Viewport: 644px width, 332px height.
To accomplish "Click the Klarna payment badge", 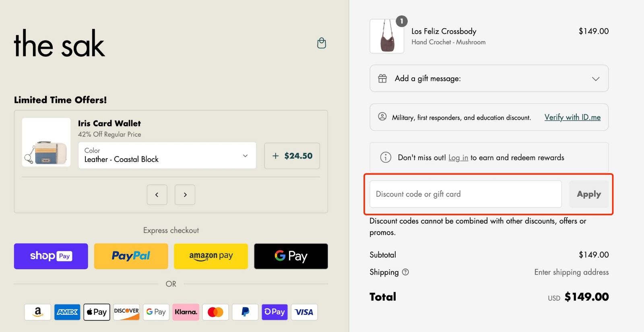I will [186, 312].
